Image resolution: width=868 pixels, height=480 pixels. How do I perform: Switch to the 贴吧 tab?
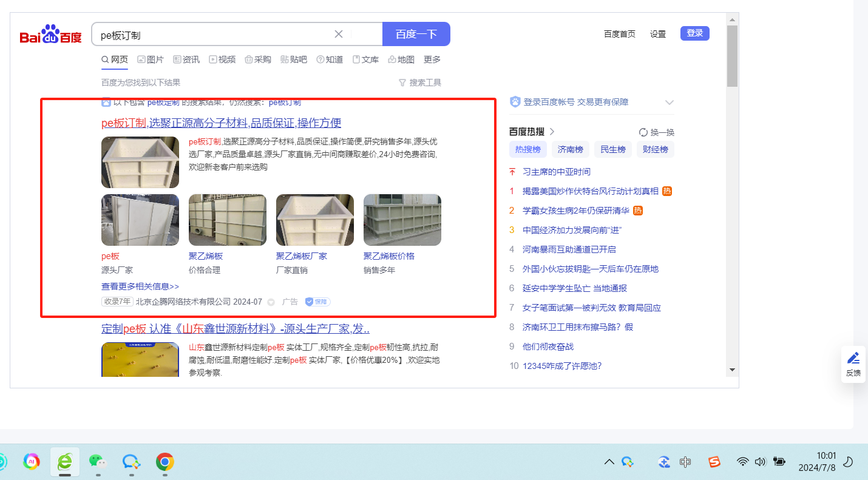pyautogui.click(x=294, y=59)
